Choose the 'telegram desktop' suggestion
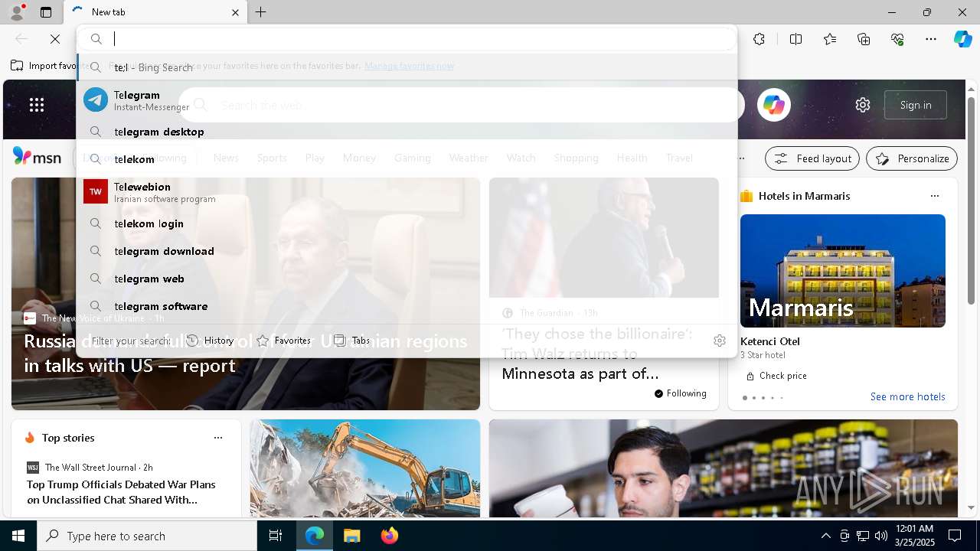This screenshot has width=980, height=551. pyautogui.click(x=407, y=132)
